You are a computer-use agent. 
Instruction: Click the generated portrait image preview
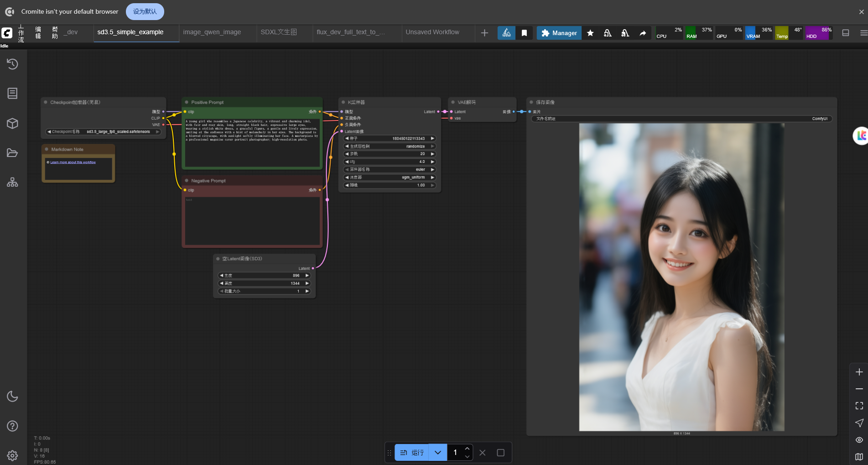[x=681, y=277]
